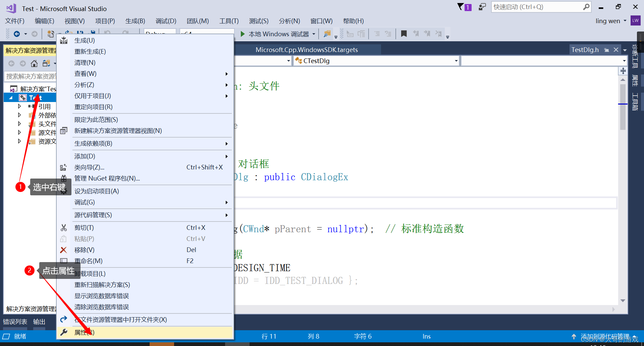Click the previous bookmark toolbar icon
This screenshot has width=644, height=346.
point(416,34)
